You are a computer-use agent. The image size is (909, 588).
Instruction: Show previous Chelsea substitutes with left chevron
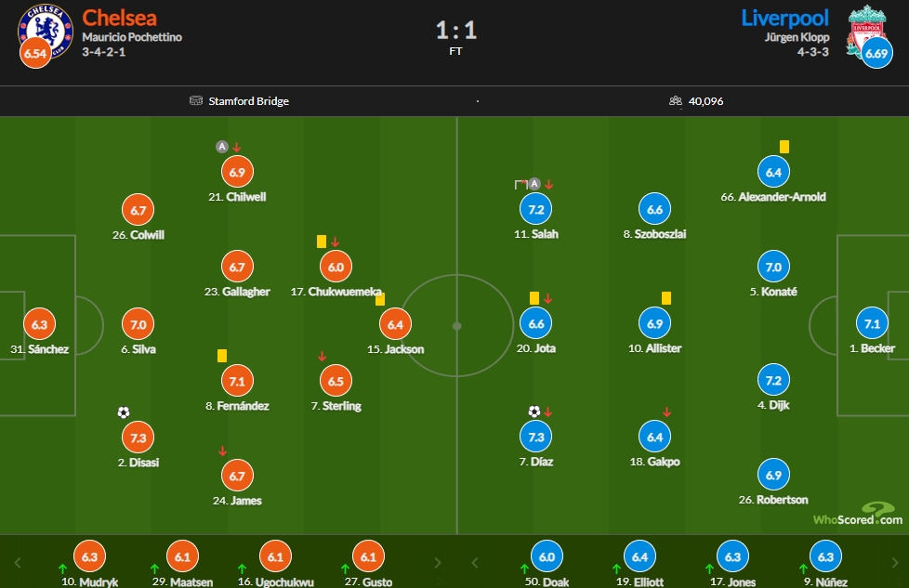18,563
